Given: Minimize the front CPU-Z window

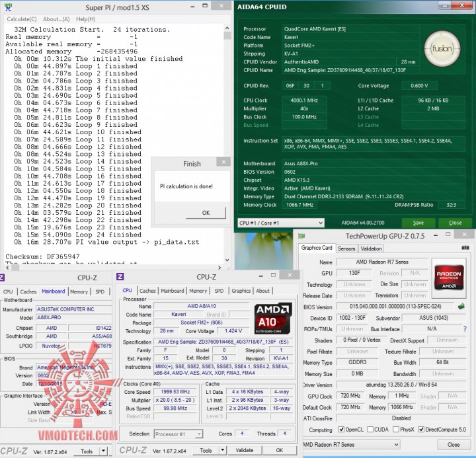Looking at the screenshot, I should (x=260, y=276).
